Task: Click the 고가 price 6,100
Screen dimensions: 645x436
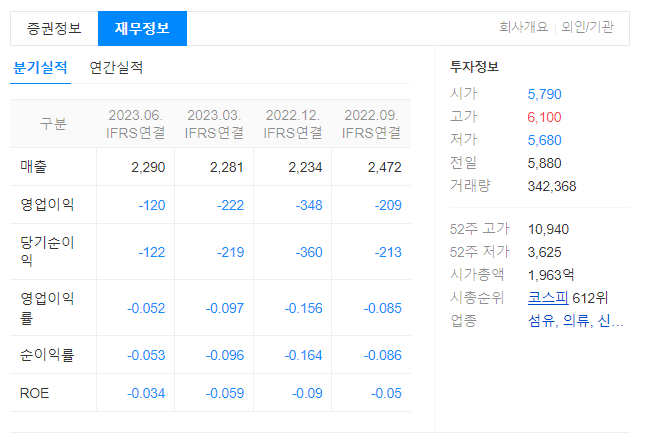Action: click(x=545, y=117)
